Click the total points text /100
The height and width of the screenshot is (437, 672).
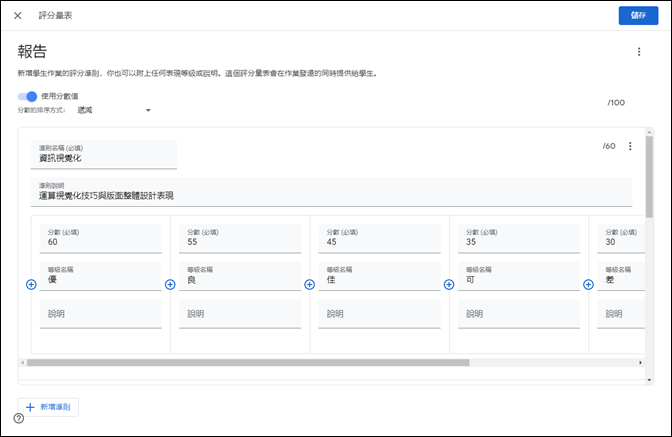616,103
